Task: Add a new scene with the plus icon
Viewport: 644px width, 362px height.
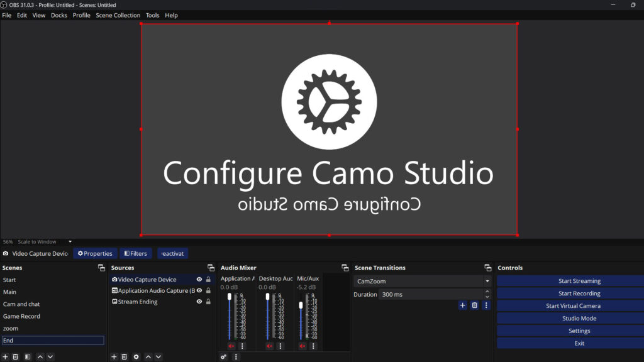Action: coord(5,357)
